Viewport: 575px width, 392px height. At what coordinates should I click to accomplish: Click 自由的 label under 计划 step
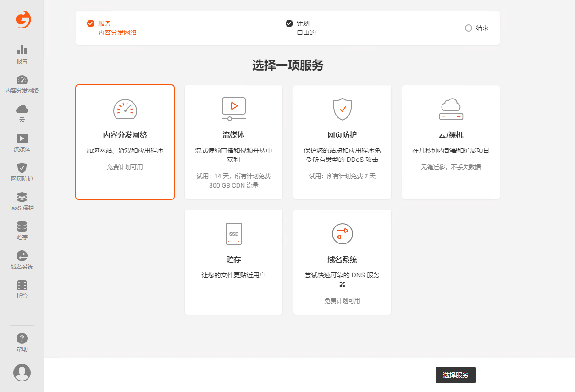click(x=306, y=33)
